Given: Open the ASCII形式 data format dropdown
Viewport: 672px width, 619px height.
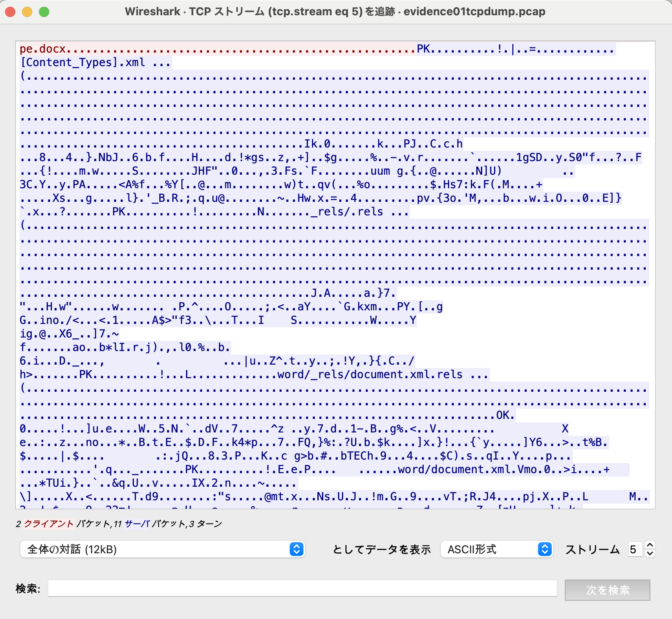Looking at the screenshot, I should coord(497,549).
